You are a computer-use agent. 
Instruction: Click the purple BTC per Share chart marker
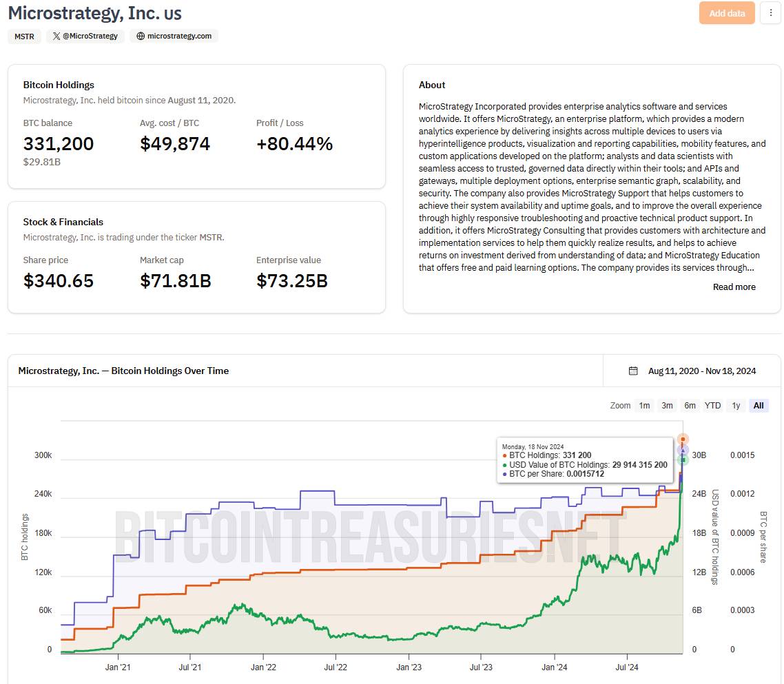click(x=683, y=450)
